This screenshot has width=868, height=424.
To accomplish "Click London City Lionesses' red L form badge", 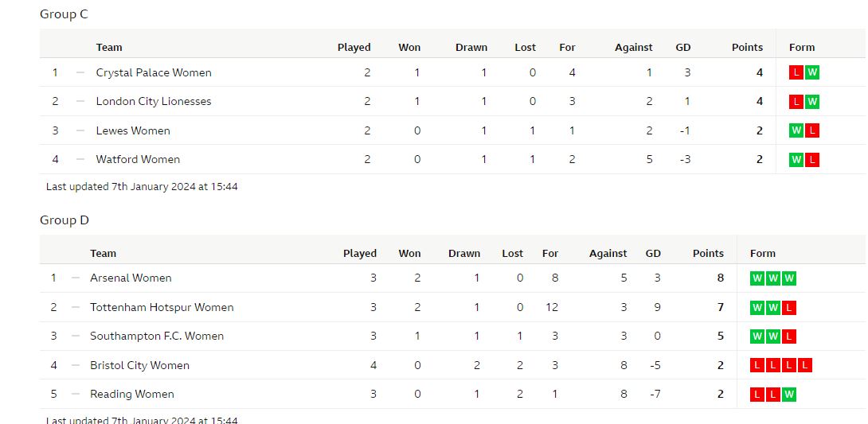I will click(796, 102).
